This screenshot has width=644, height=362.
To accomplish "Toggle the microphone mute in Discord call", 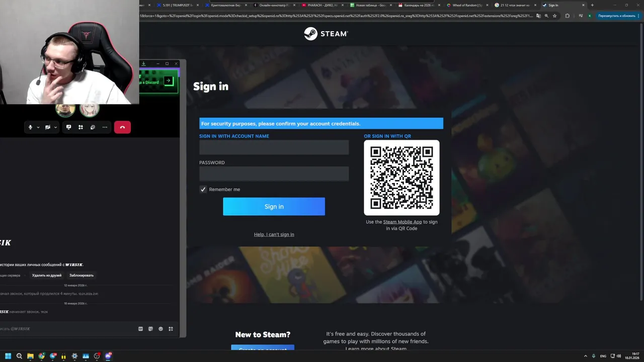I will click(x=30, y=127).
